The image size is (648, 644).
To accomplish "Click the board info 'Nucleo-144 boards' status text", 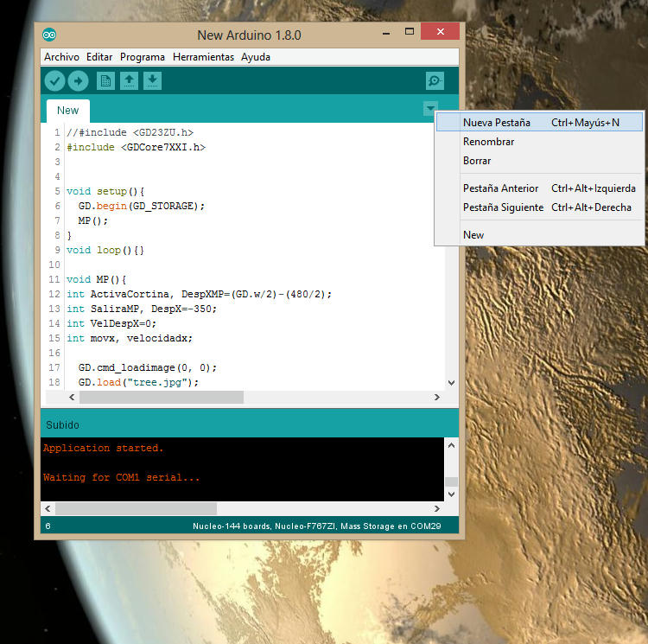I will [316, 526].
